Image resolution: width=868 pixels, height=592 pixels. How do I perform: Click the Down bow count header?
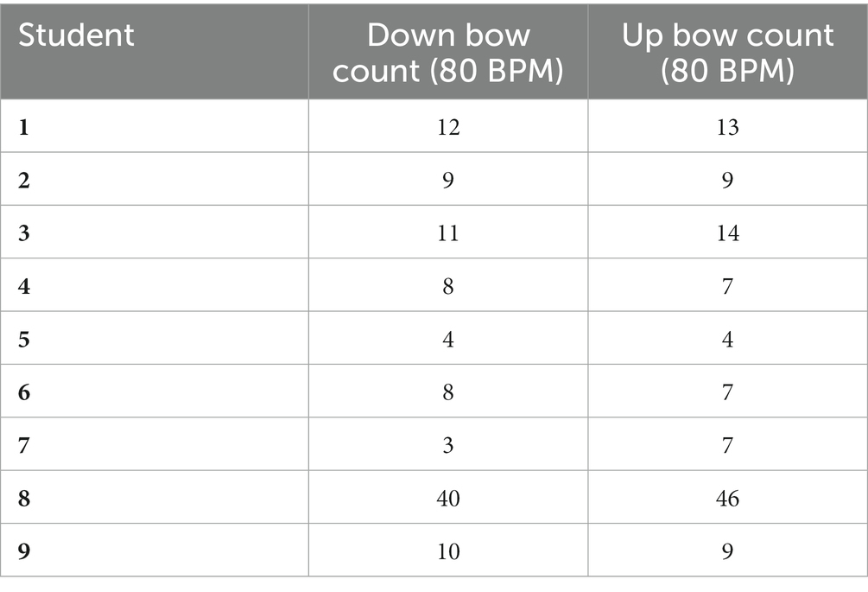point(448,53)
